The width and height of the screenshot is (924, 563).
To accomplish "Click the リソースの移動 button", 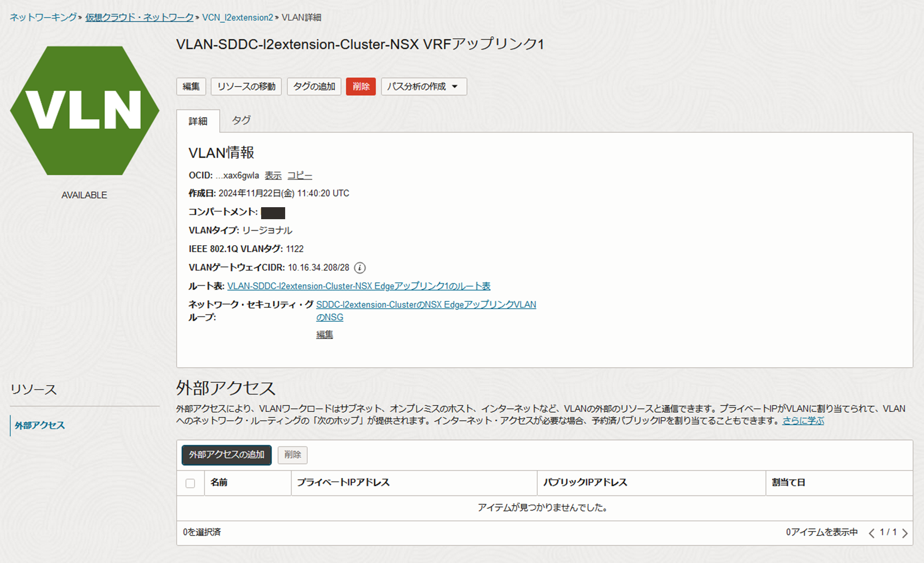I will [x=246, y=87].
